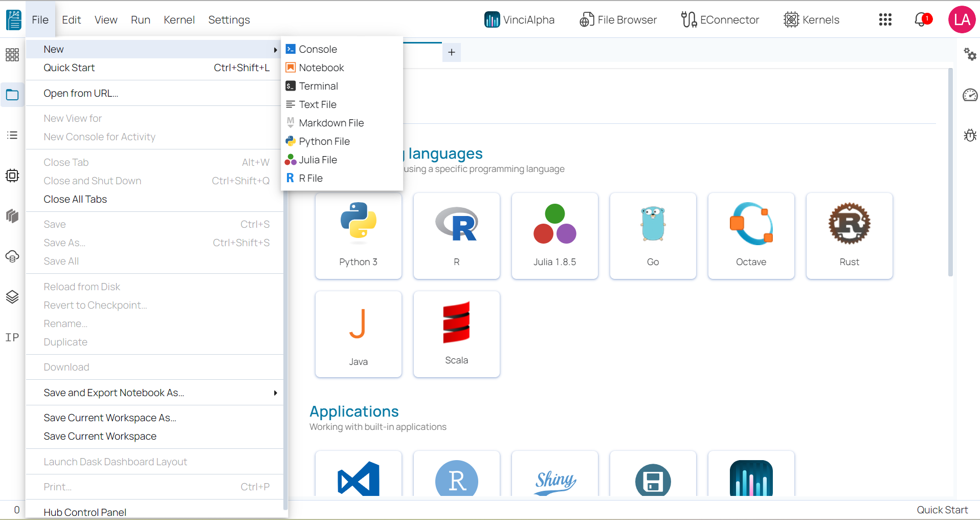980x520 pixels.
Task: Open EConnector from the header
Action: coord(720,20)
